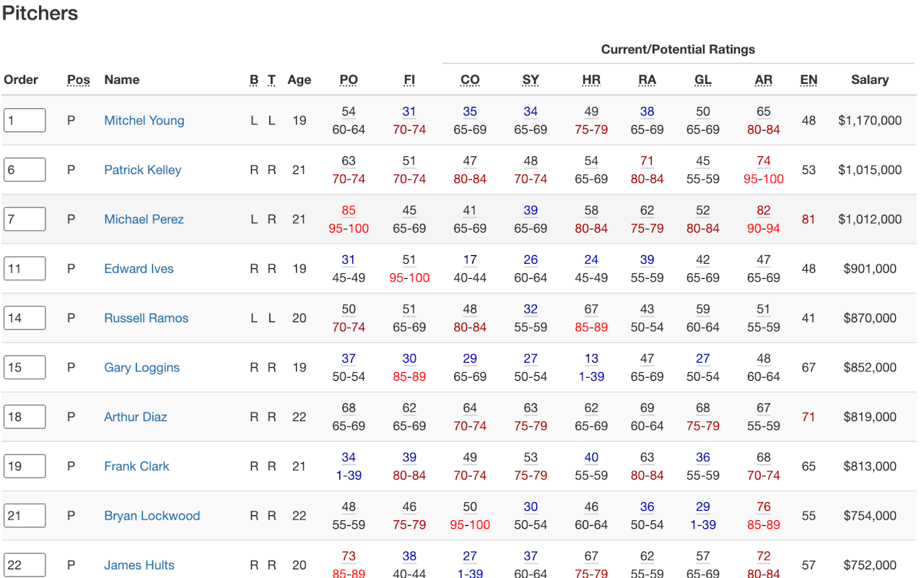924x578 pixels.
Task: Edit the order field for Frank Clark
Action: click(x=25, y=466)
